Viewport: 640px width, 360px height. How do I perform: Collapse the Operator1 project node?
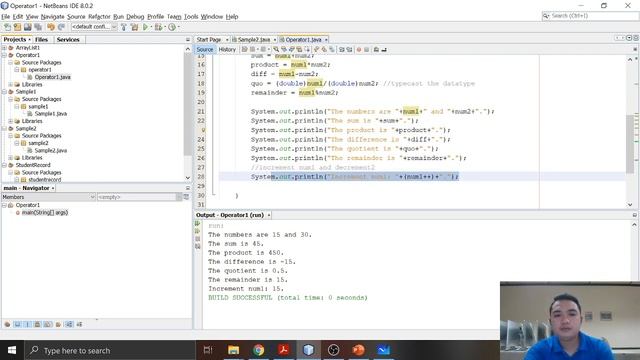tap(4, 55)
